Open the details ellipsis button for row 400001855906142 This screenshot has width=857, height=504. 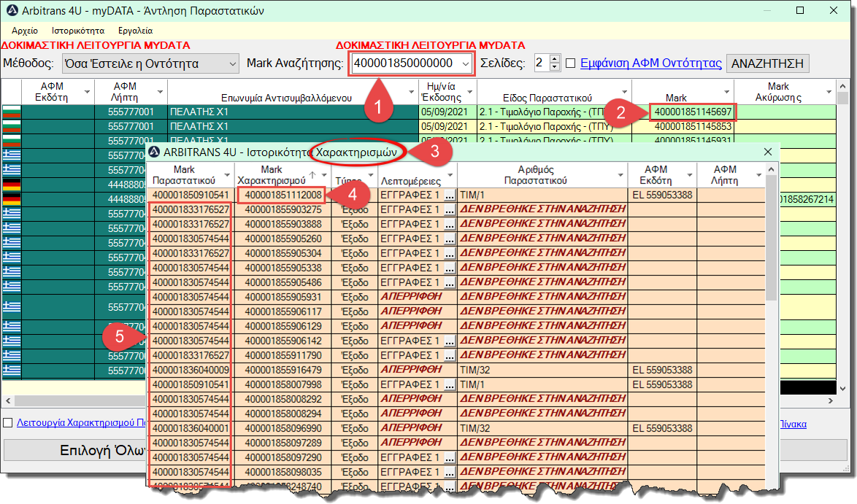449,341
